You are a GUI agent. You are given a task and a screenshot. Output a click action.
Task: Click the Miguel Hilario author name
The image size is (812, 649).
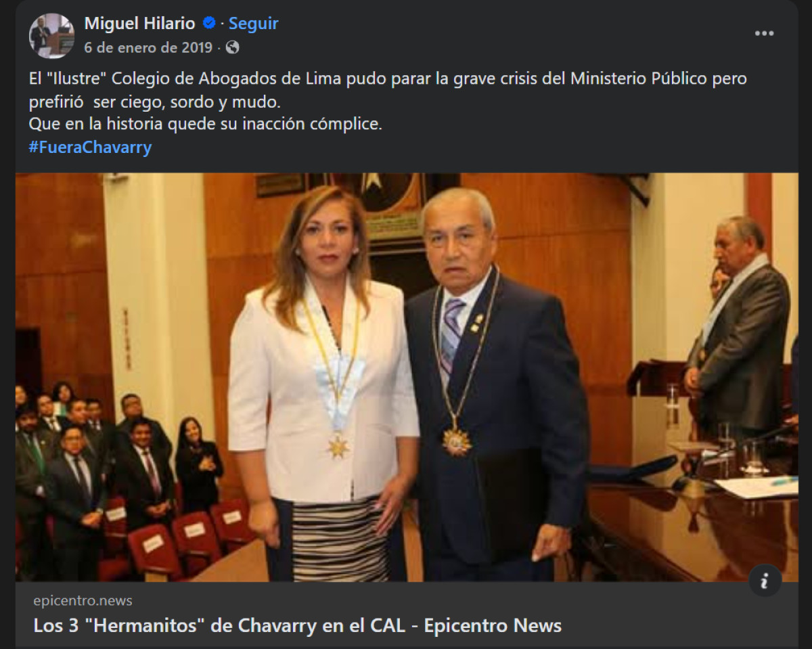(x=139, y=23)
